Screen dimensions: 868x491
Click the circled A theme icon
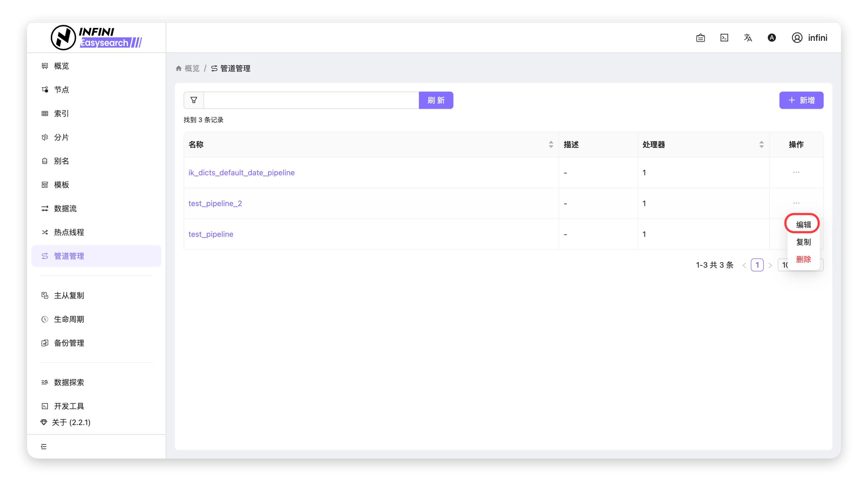coord(772,38)
